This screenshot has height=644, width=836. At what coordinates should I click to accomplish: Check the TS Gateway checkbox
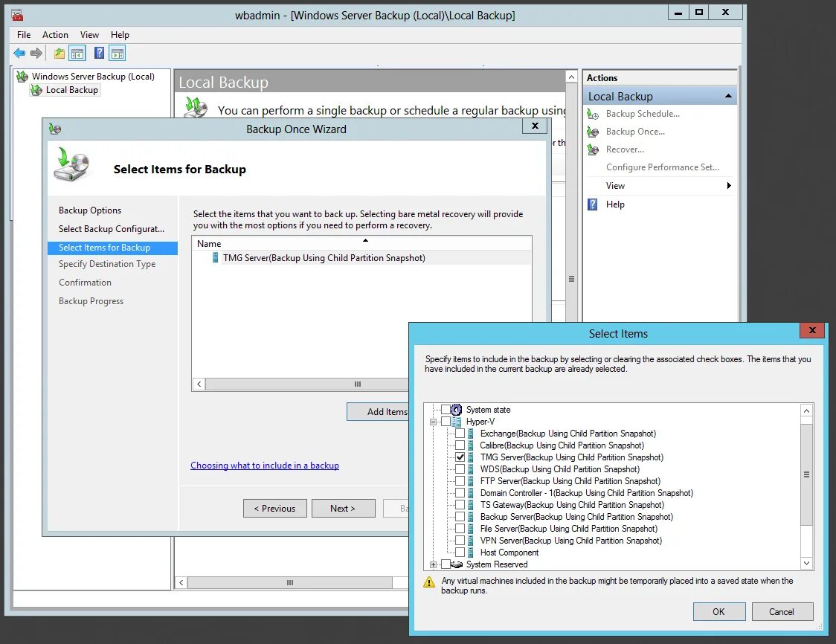coord(460,505)
